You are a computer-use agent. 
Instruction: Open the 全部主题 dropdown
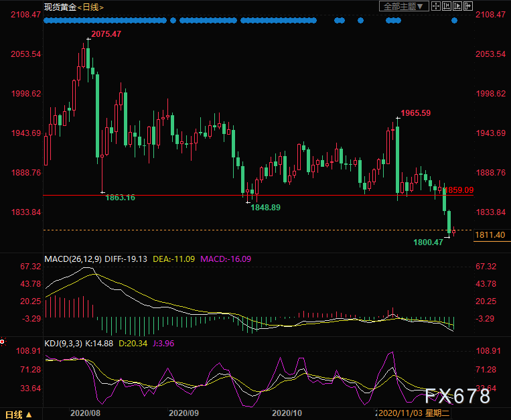tap(403, 6)
